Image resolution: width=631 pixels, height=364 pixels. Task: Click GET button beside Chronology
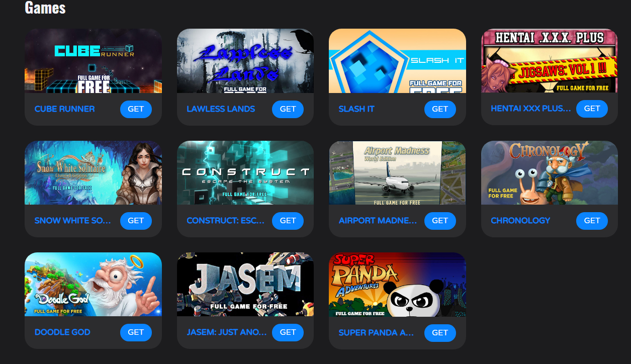[x=592, y=221]
